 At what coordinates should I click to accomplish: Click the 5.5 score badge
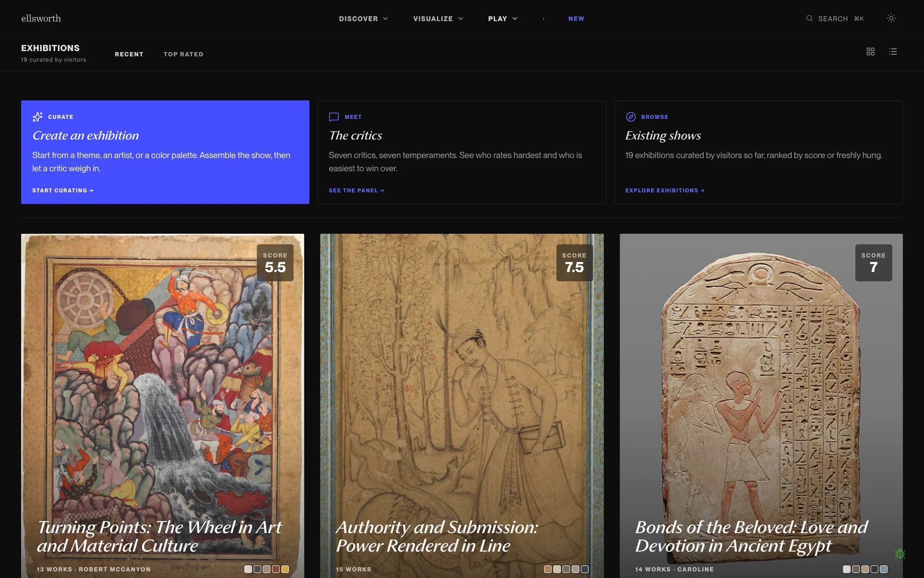(275, 263)
